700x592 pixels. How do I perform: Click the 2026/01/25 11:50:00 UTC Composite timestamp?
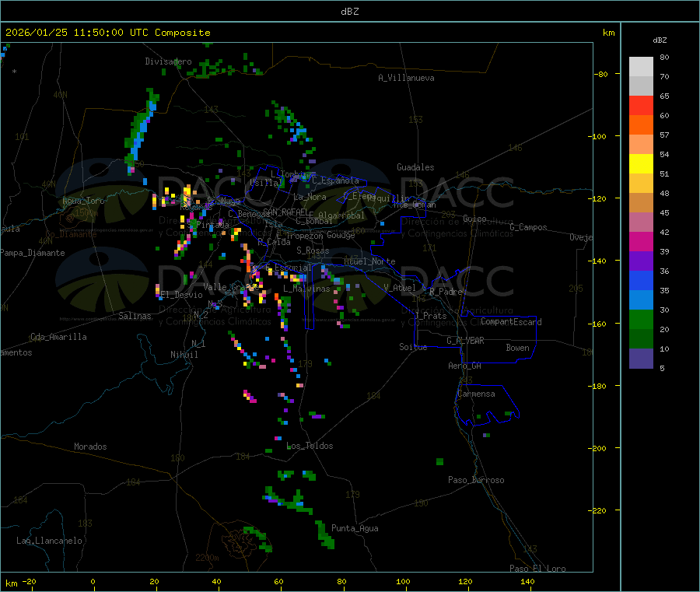tap(107, 33)
